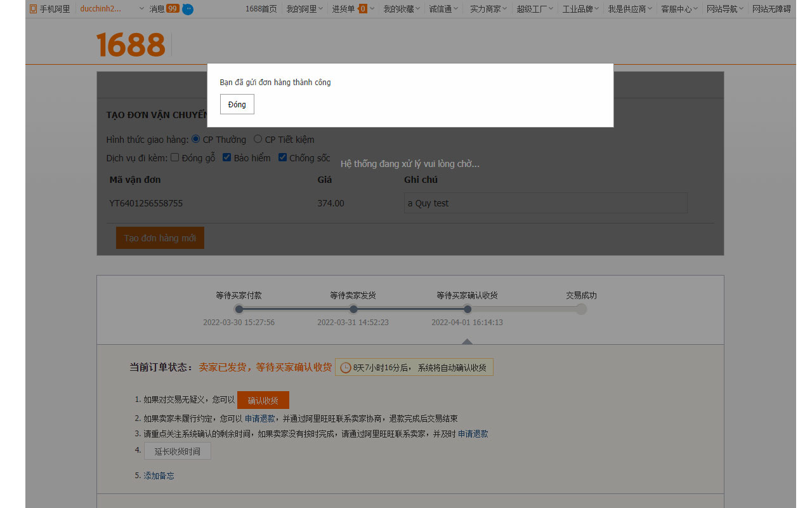
Task: Disable the Bảo hiểm checkbox
Action: 226,157
